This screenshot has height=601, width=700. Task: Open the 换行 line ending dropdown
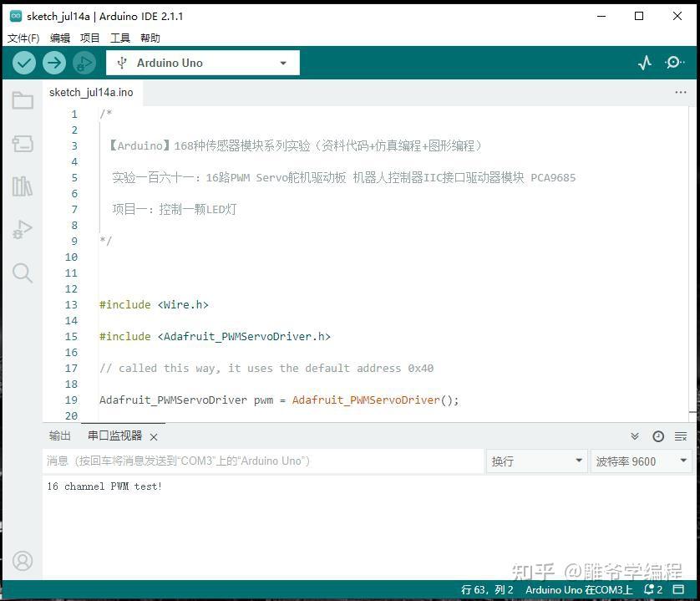click(x=536, y=461)
